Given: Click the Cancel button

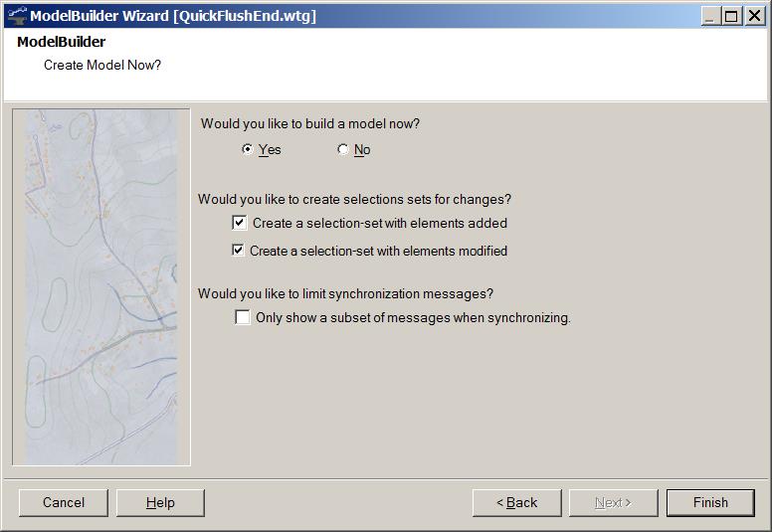Looking at the screenshot, I should pyautogui.click(x=64, y=502).
